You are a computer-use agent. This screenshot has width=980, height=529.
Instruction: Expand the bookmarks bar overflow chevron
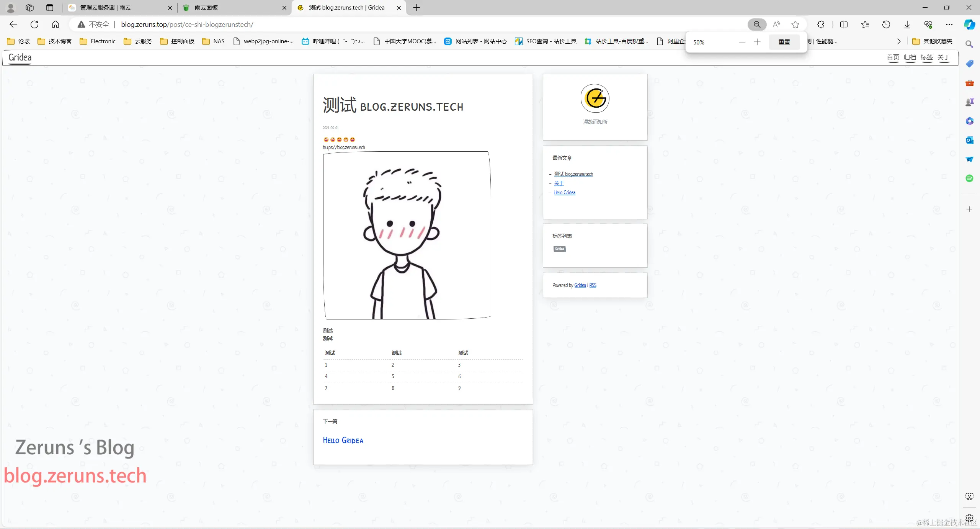[899, 41]
